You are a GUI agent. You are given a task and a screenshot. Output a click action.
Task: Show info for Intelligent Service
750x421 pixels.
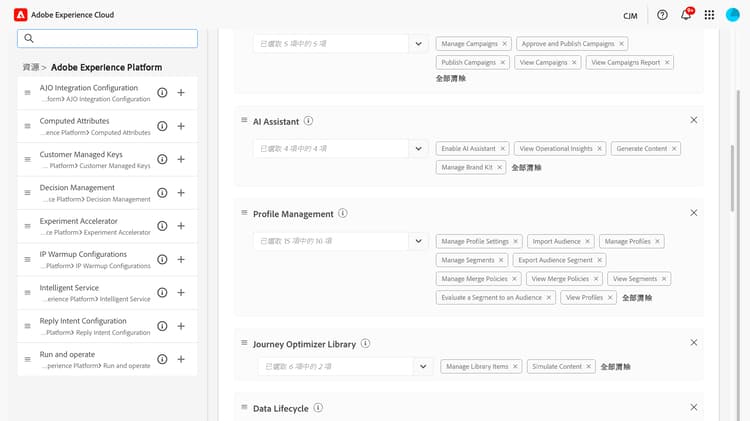[x=162, y=292]
